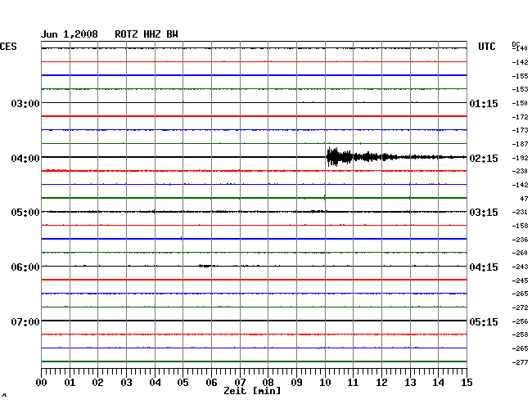Screen dimensions: 532x404
Task: Click the 01 minute axis label
Action: (x=70, y=382)
